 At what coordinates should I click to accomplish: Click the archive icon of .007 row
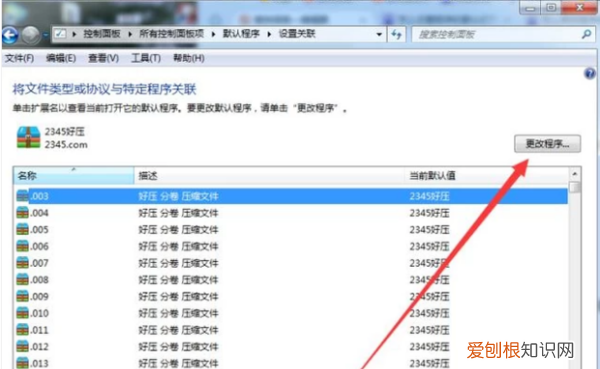(23, 263)
